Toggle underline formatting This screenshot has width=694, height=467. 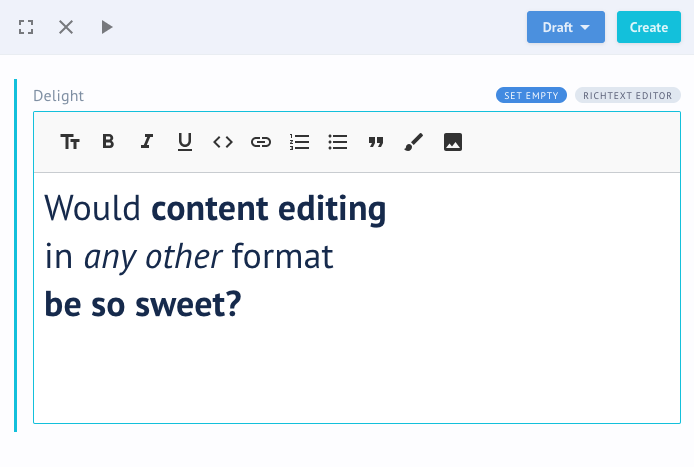(184, 142)
